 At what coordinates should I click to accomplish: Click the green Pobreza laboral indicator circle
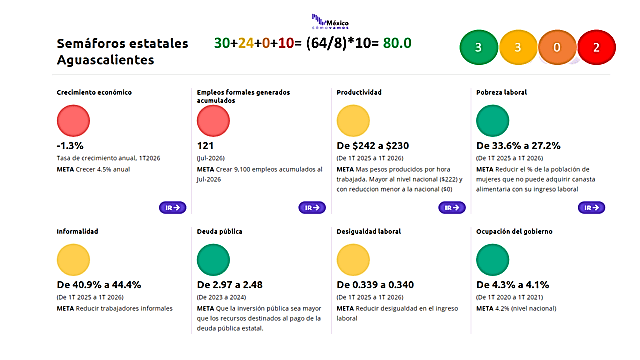(x=493, y=121)
